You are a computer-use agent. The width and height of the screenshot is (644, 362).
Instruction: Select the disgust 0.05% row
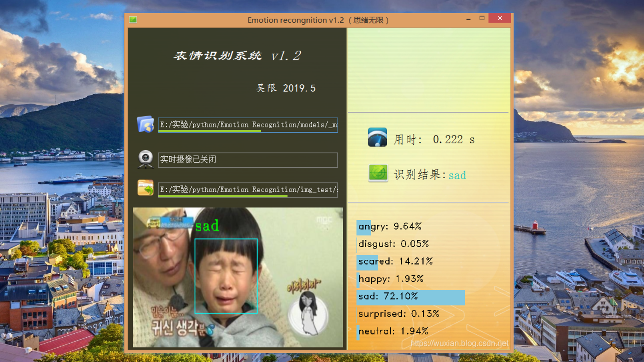point(393,244)
